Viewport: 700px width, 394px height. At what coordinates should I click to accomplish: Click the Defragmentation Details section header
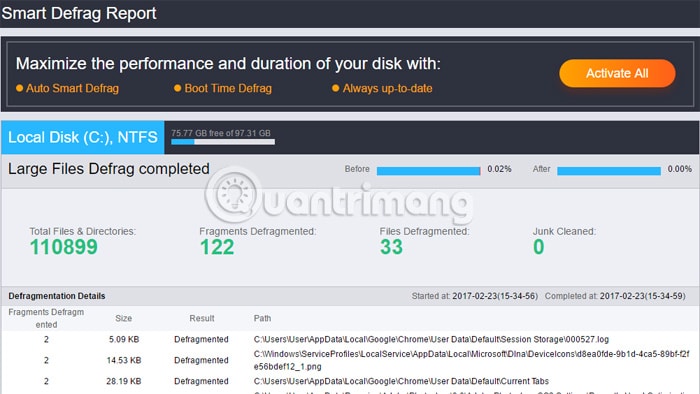pos(57,296)
